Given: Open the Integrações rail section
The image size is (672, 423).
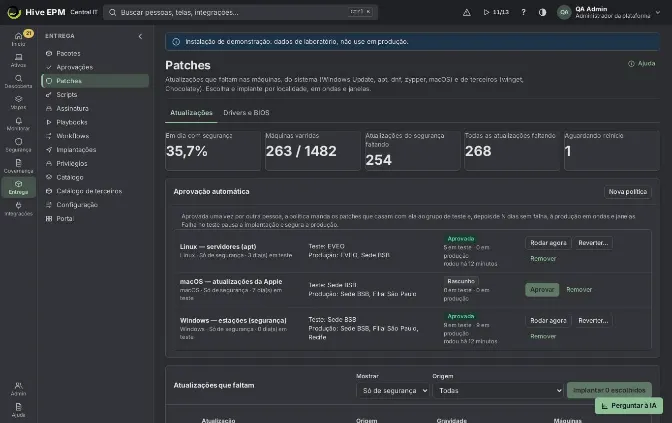Looking at the screenshot, I should (x=18, y=208).
